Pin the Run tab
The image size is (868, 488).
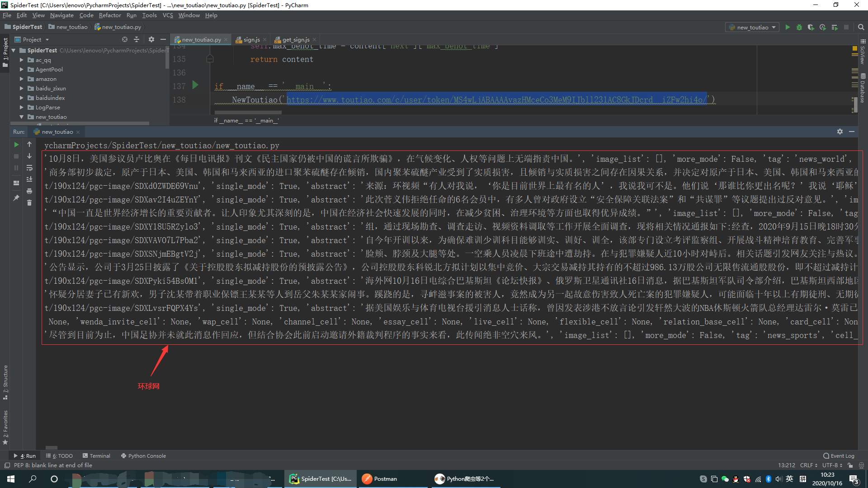[16, 198]
